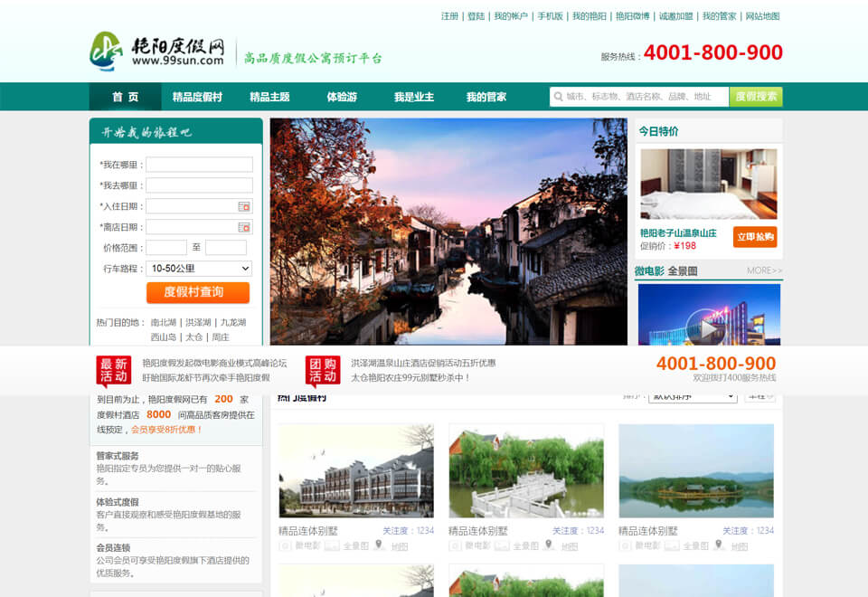Click the green 度假搜索 button
The image size is (868, 597).
[756, 97]
